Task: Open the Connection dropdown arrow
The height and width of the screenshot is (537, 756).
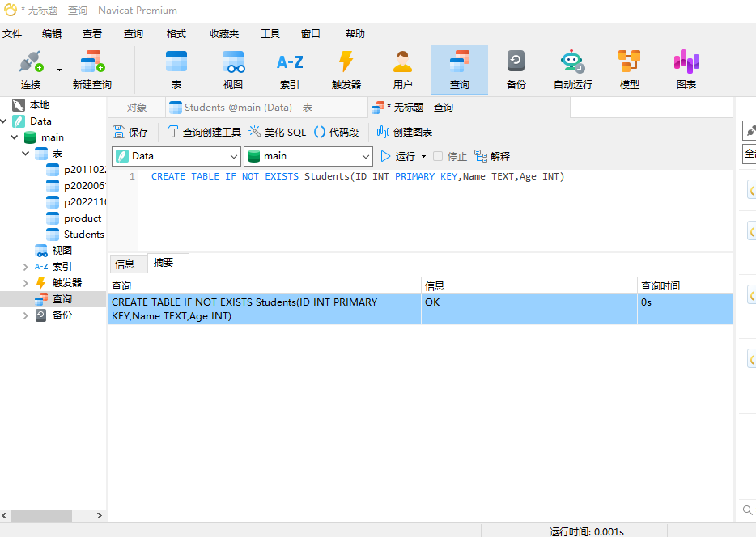Action: coord(59,70)
